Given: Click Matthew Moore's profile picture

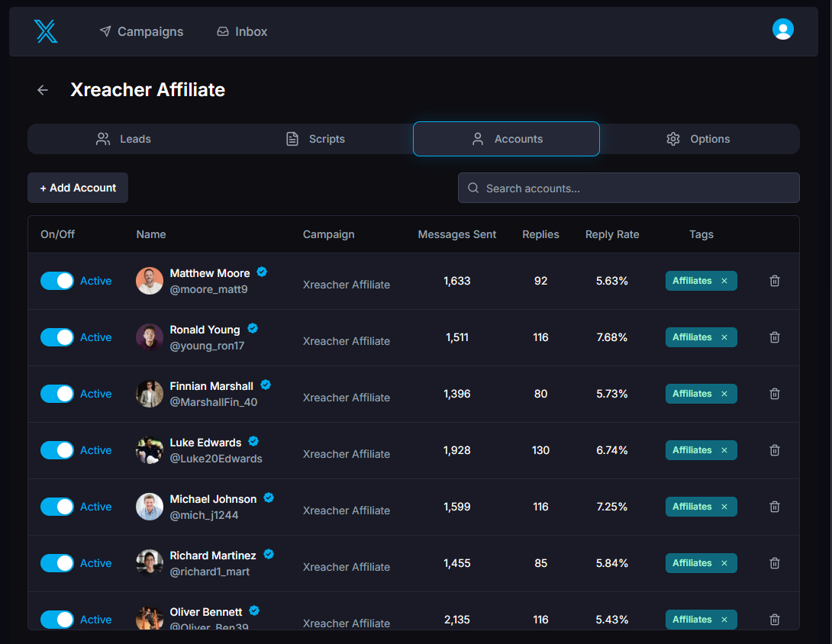Looking at the screenshot, I should point(150,281).
